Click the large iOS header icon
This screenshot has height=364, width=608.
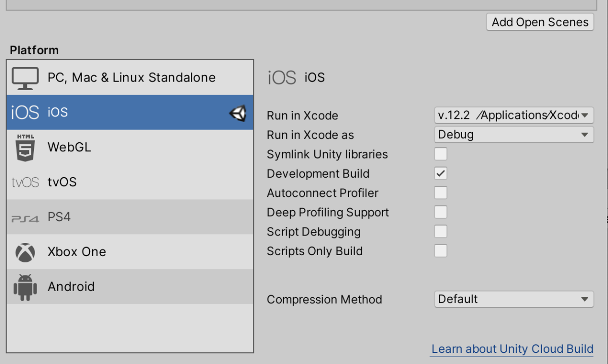[282, 78]
